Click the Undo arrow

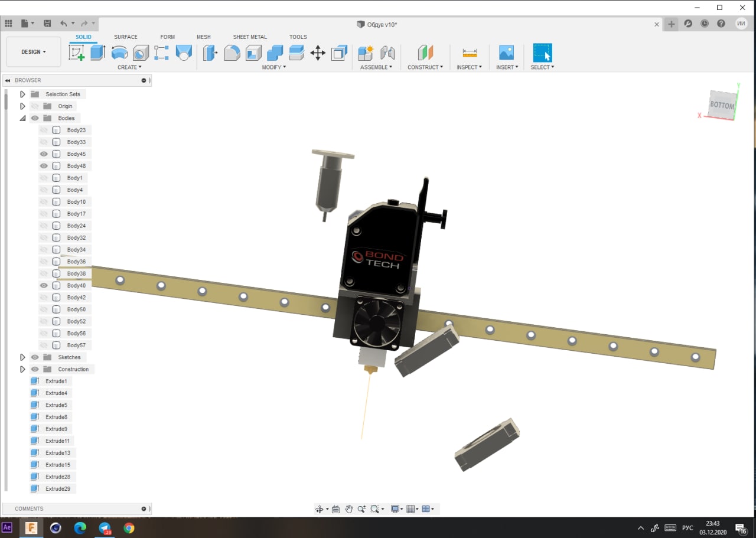tap(63, 24)
